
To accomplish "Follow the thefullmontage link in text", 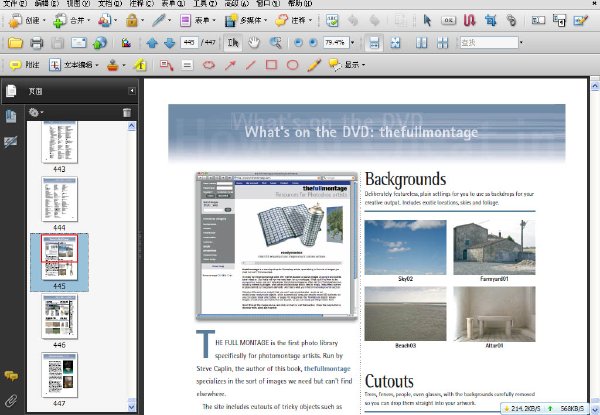I will tap(327, 369).
